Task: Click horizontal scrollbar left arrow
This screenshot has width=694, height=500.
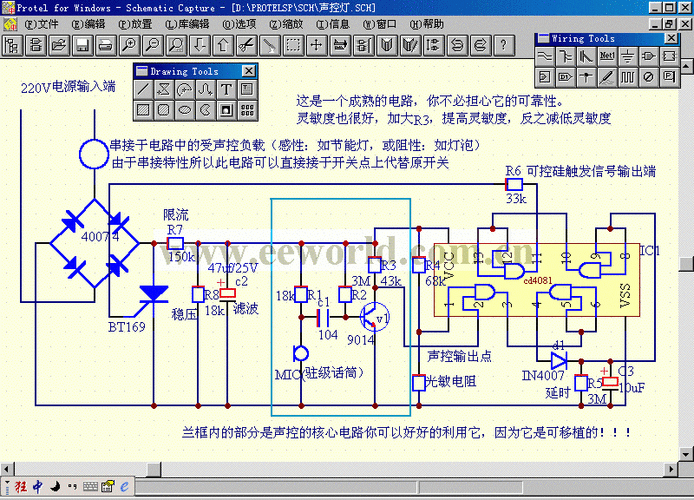Action: pos(7,469)
